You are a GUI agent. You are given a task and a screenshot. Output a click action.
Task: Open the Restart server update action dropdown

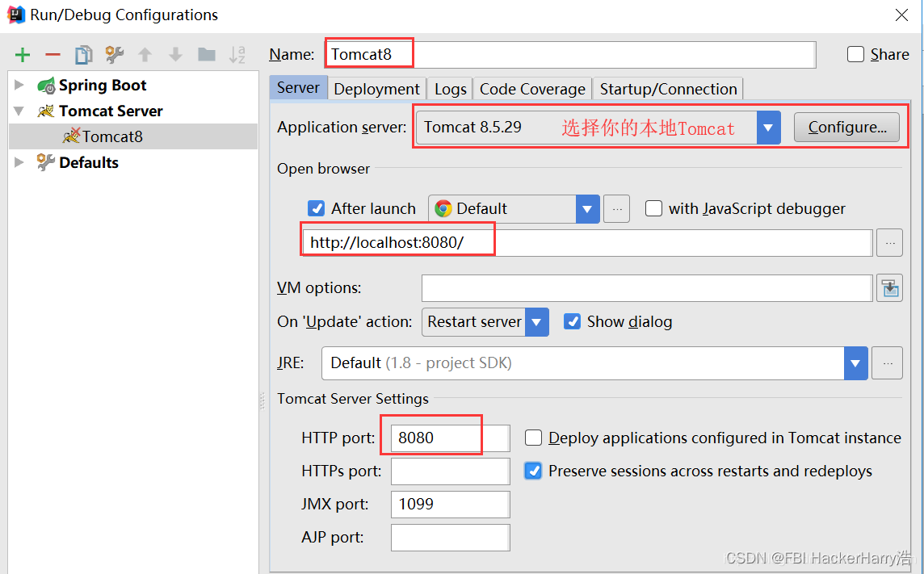click(537, 322)
